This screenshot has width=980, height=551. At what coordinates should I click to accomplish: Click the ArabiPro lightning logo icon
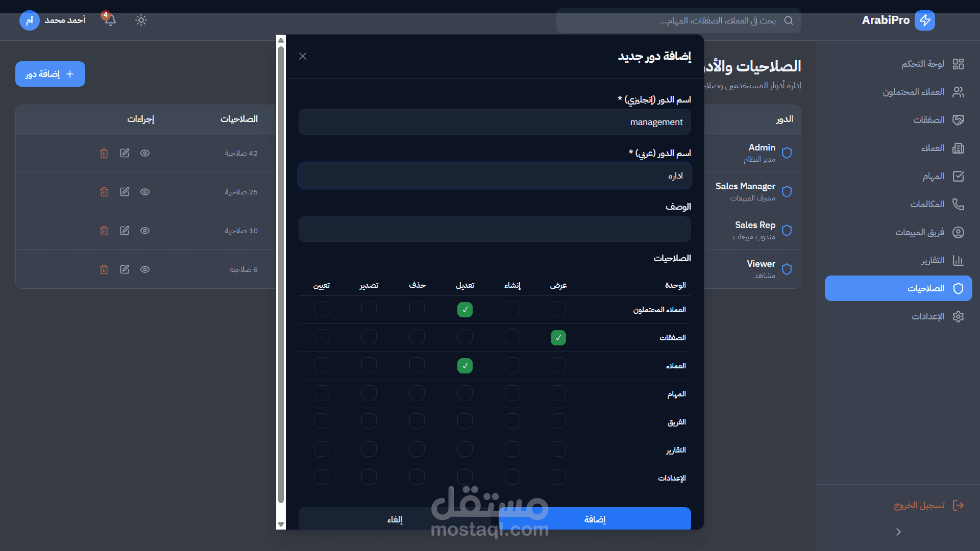click(924, 20)
